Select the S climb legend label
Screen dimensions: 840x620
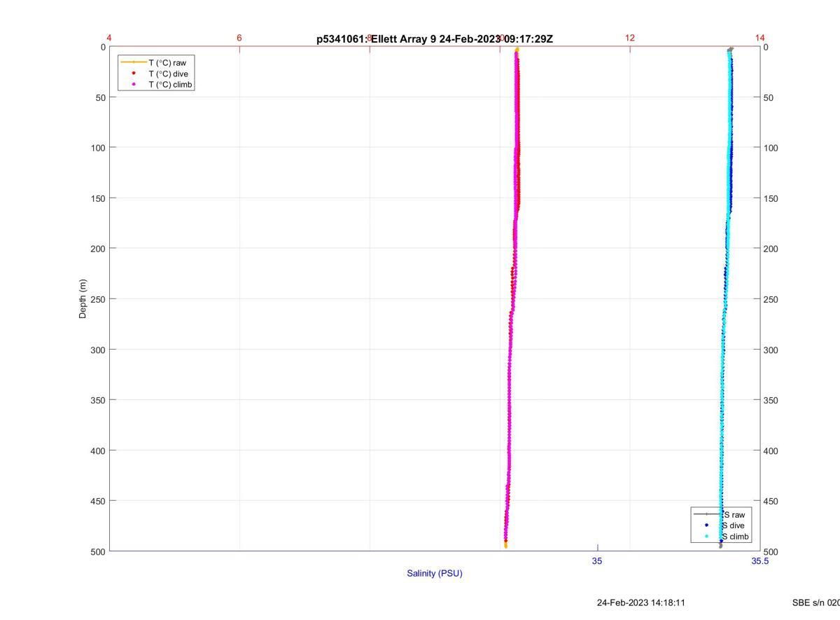point(735,537)
